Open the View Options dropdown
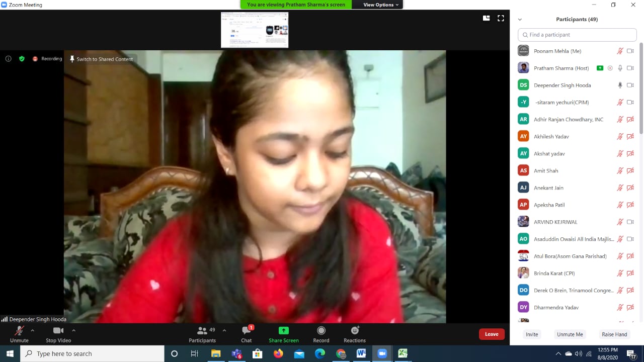This screenshot has width=644, height=362. pos(381,5)
